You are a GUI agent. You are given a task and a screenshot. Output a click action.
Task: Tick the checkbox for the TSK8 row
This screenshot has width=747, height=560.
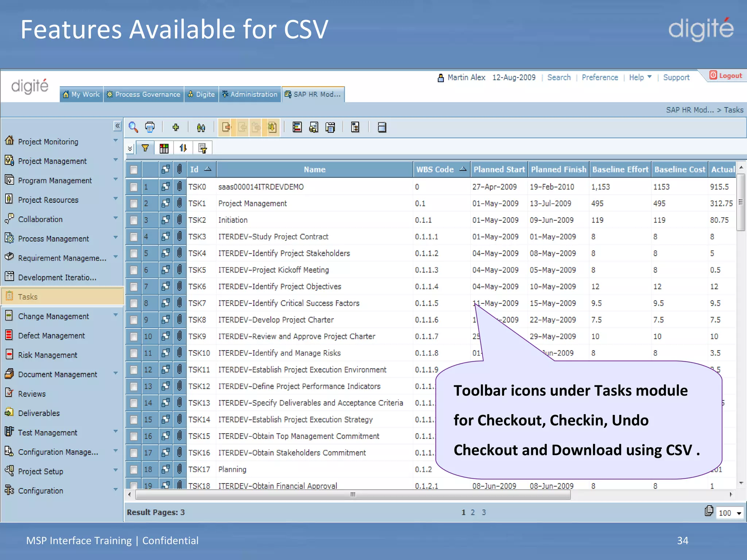tap(134, 320)
